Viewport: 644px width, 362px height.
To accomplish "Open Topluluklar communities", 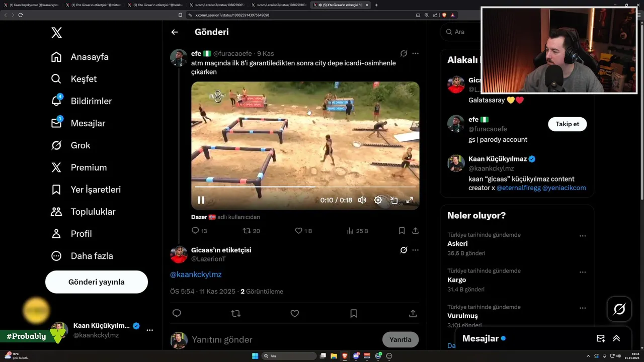I will click(83, 212).
